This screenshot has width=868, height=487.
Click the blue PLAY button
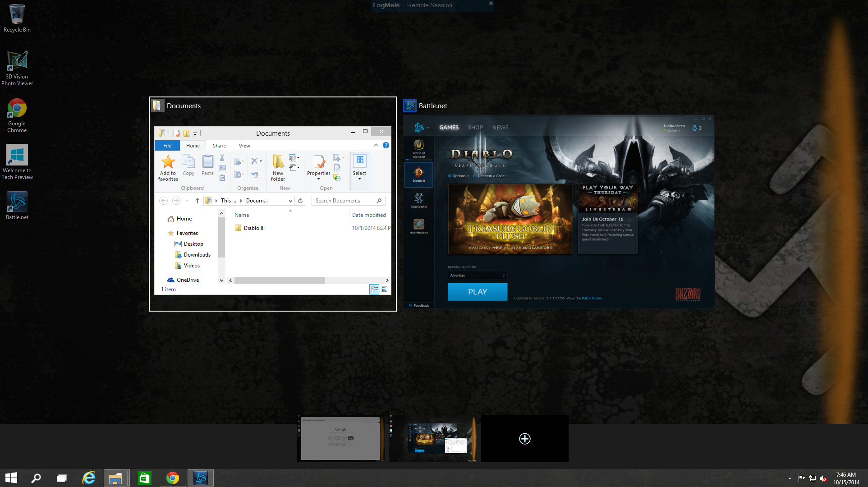tap(478, 292)
